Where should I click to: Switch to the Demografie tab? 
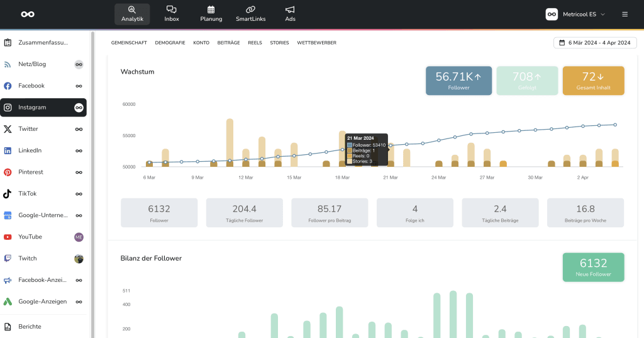(x=170, y=43)
